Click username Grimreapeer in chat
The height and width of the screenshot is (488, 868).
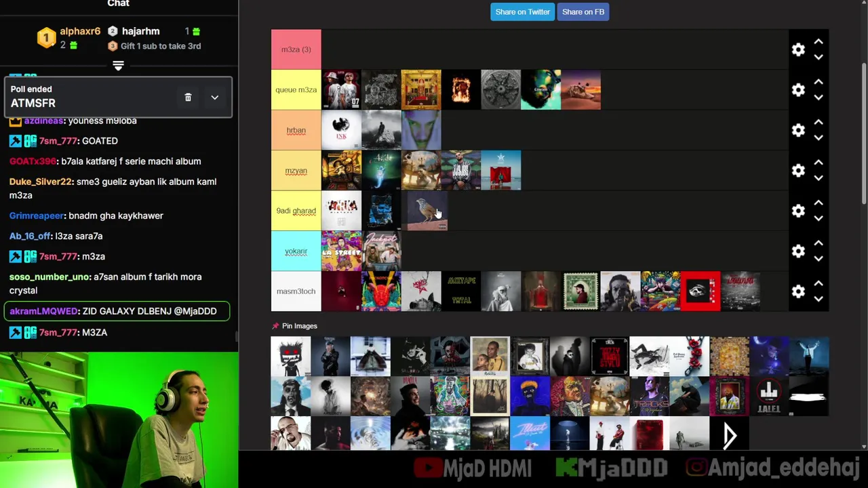[37, 216]
